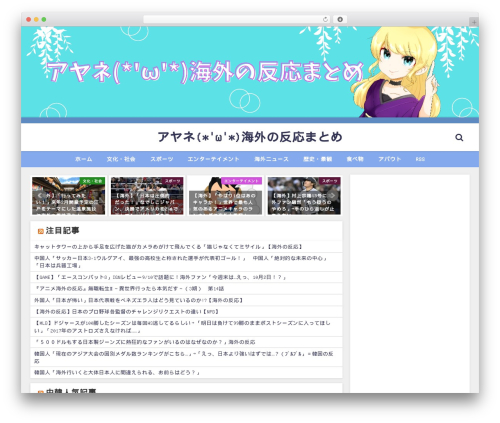Click the header banner with the blonde character
This screenshot has height=423, width=500.
[x=250, y=72]
